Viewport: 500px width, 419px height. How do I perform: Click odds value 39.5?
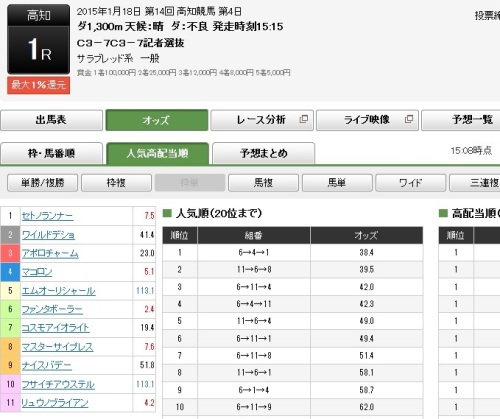coord(367,270)
